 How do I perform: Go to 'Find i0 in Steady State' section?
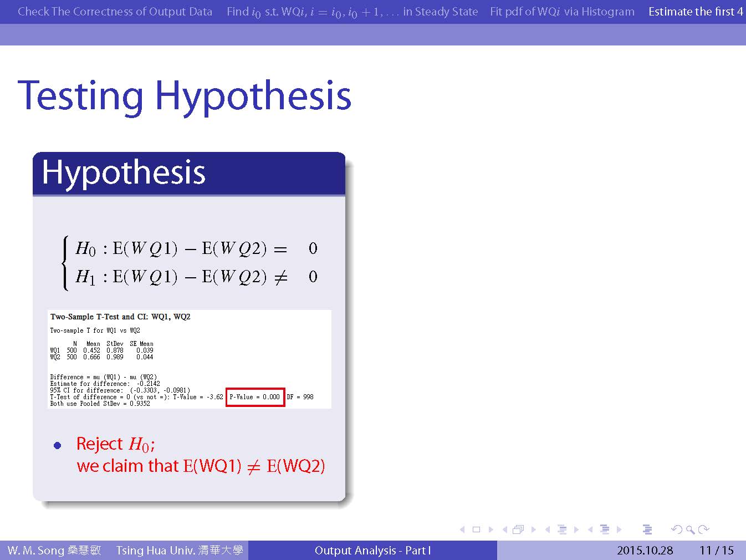click(352, 12)
